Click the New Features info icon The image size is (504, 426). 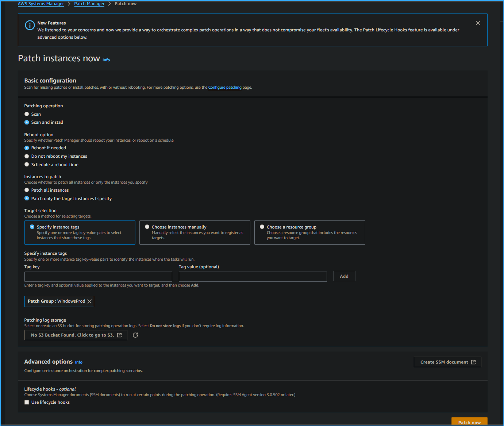pyautogui.click(x=30, y=25)
